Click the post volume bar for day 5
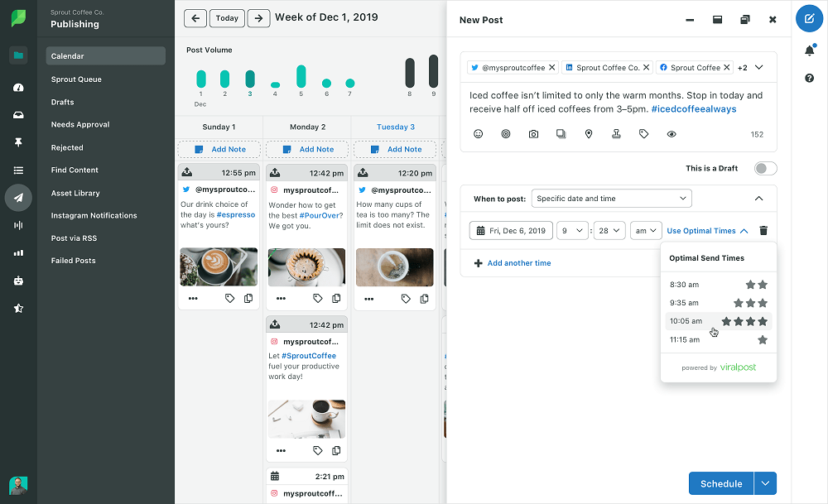The width and height of the screenshot is (828, 504). click(x=301, y=76)
